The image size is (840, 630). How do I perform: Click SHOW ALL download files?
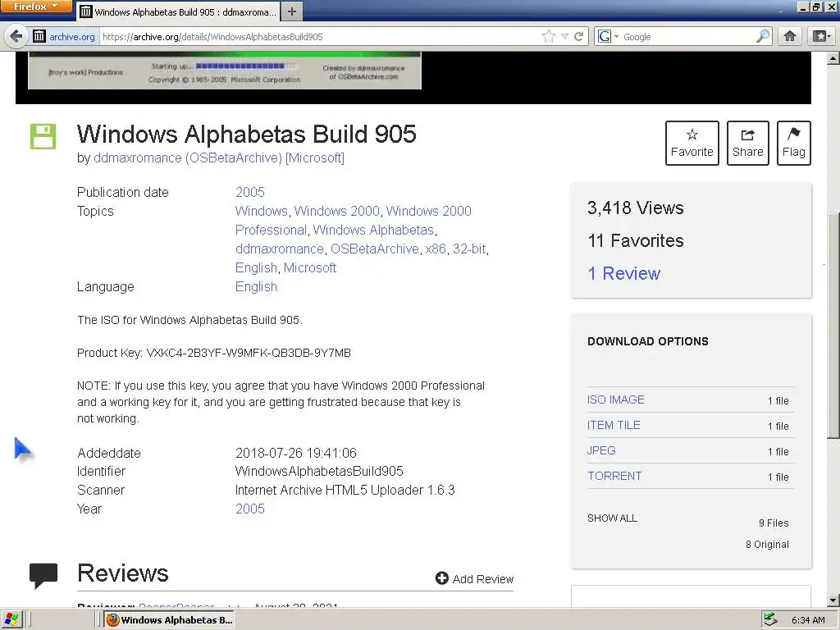click(612, 518)
